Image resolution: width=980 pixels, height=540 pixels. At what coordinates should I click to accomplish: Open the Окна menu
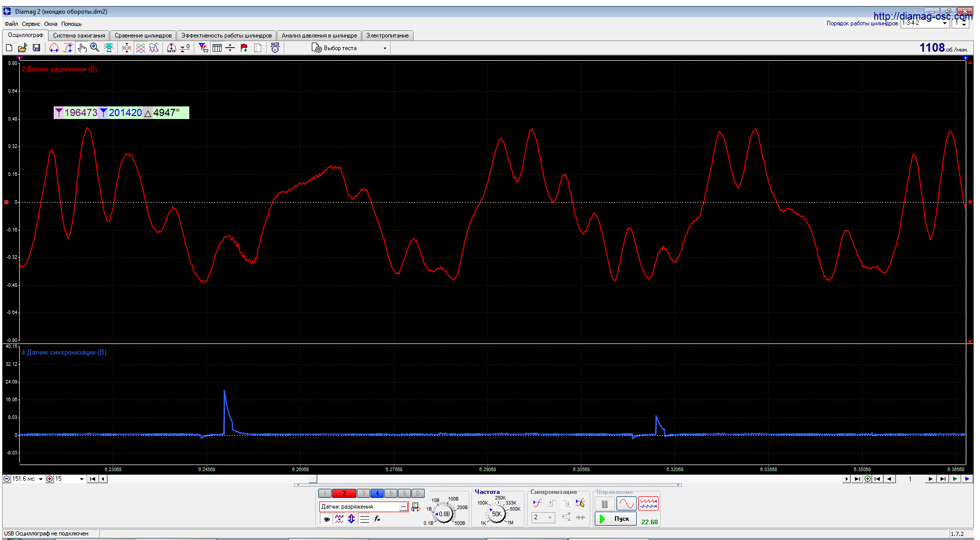pos(51,24)
